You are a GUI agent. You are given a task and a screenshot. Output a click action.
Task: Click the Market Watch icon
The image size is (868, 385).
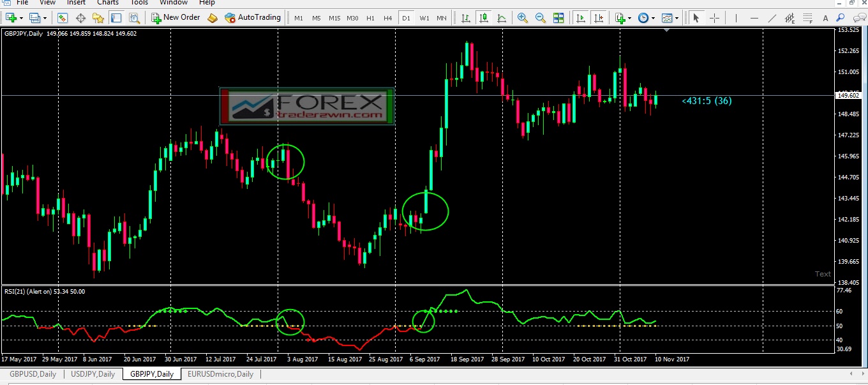click(63, 18)
